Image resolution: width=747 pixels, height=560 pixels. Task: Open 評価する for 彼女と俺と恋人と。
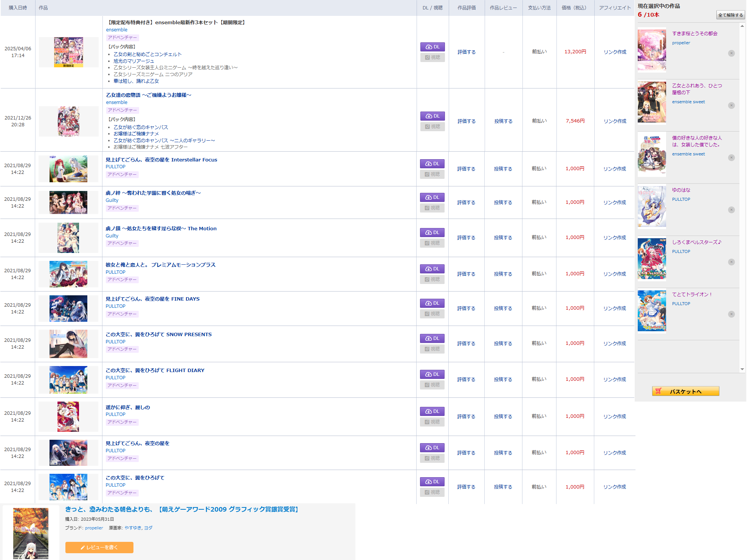click(466, 274)
